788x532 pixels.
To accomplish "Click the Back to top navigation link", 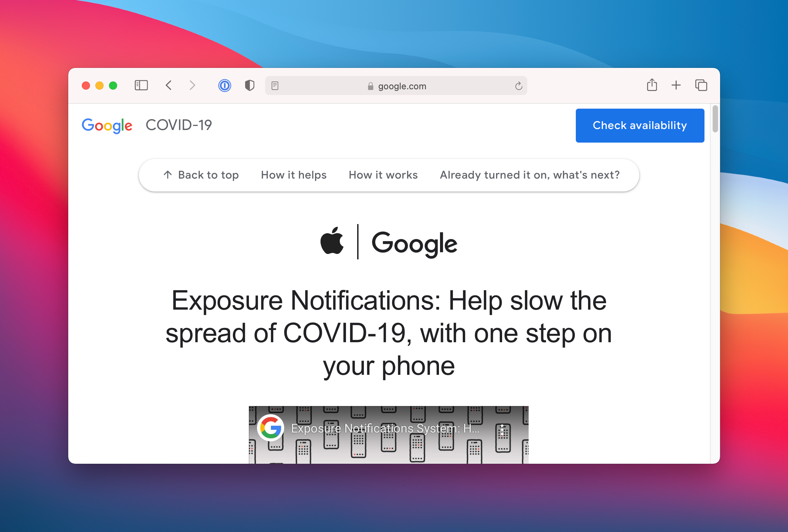I will tap(201, 174).
